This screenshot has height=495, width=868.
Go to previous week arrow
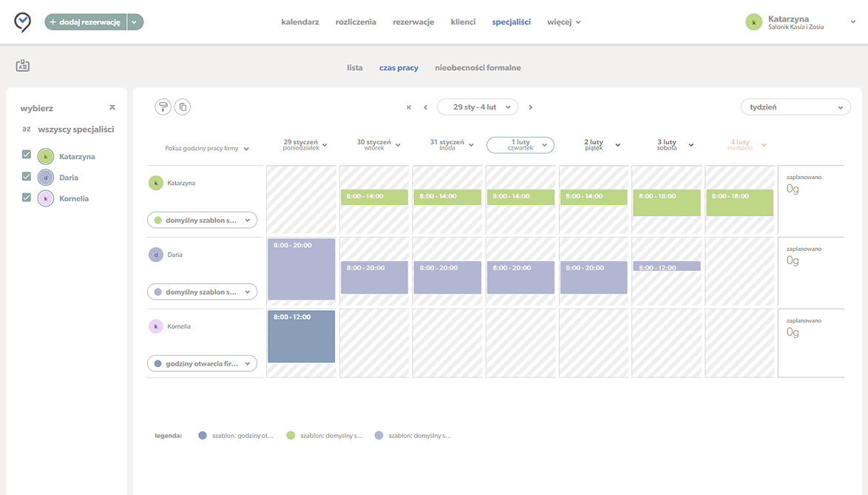tap(426, 107)
